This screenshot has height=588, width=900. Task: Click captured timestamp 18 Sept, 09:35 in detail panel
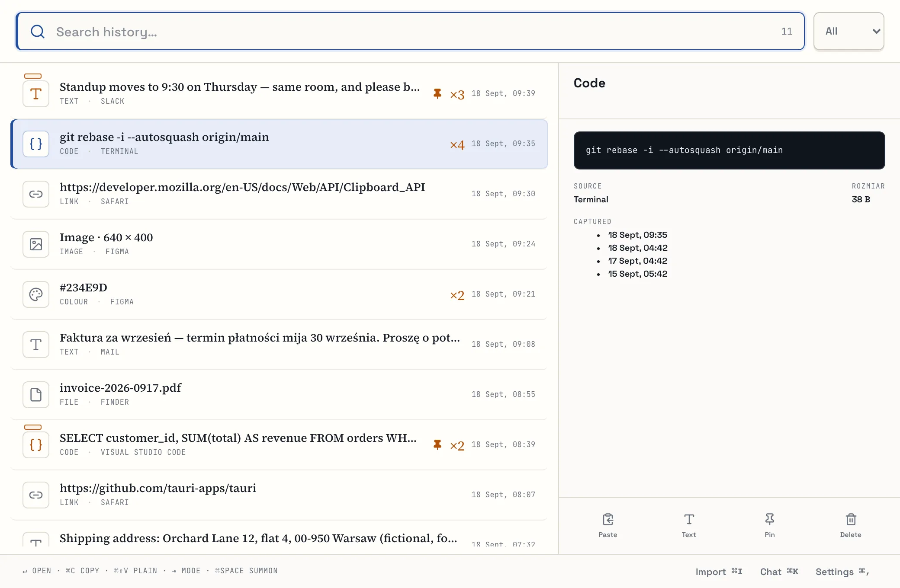[x=637, y=235]
